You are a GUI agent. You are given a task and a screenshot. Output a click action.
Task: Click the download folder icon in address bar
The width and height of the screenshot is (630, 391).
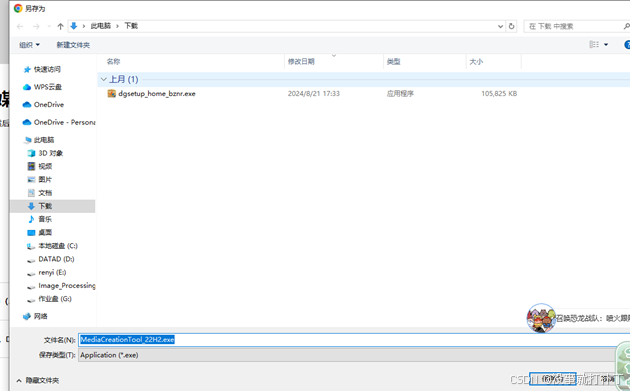[x=74, y=26]
